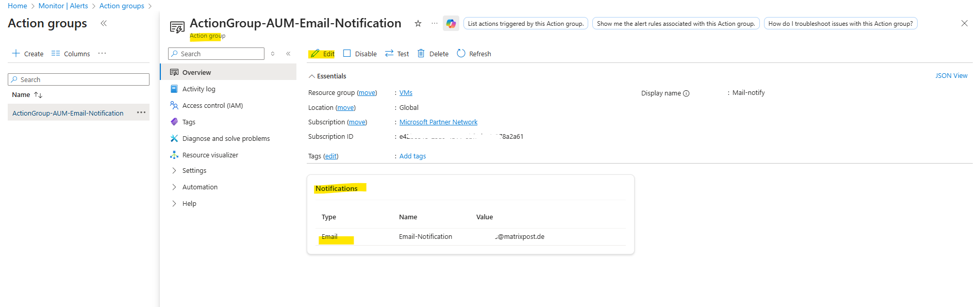Screen dimensions: 980x307
Task: Click move link next to Subscription
Action: click(x=357, y=122)
